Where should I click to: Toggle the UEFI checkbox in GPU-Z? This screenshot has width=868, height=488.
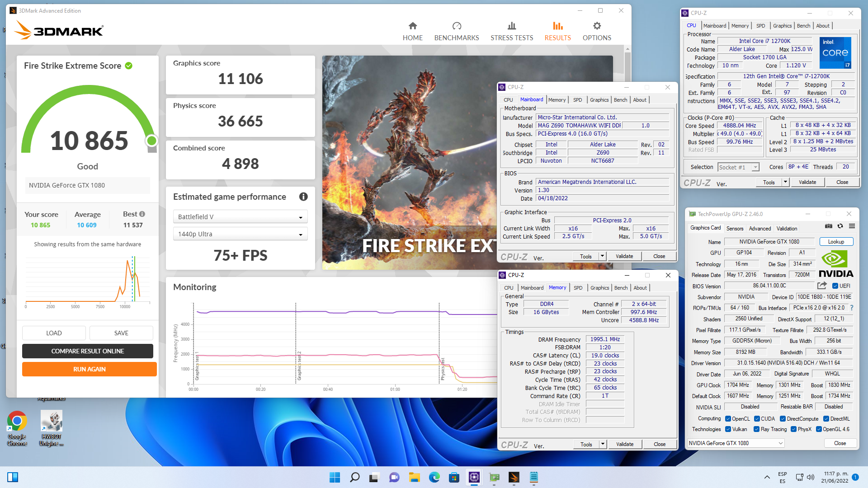[x=835, y=286]
